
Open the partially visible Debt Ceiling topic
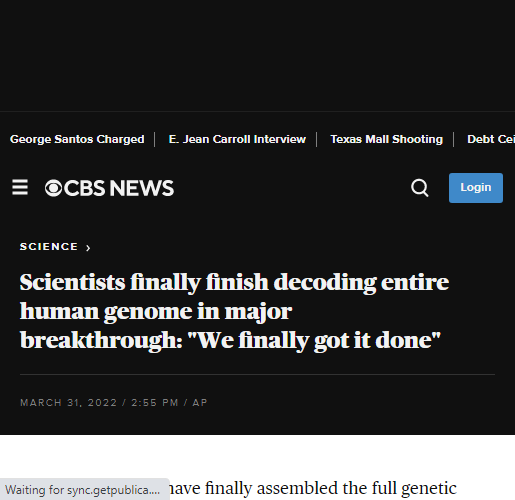491,139
